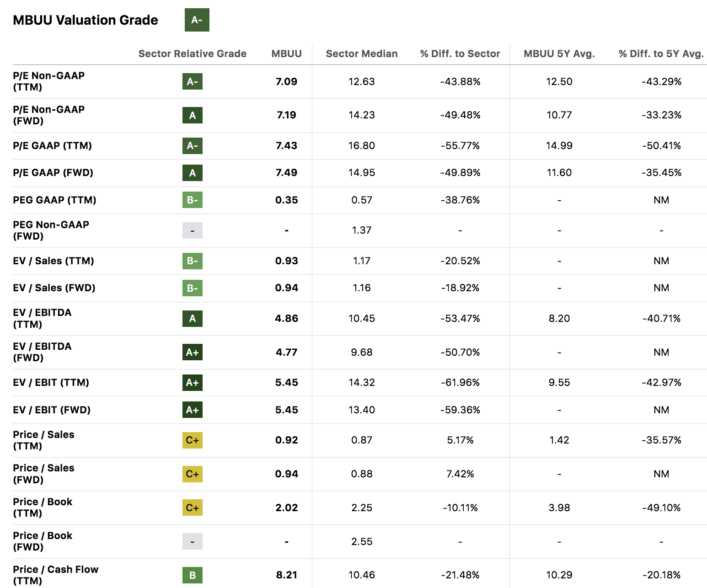Click the B- grade for EV / Sales (FWD)

(x=192, y=288)
